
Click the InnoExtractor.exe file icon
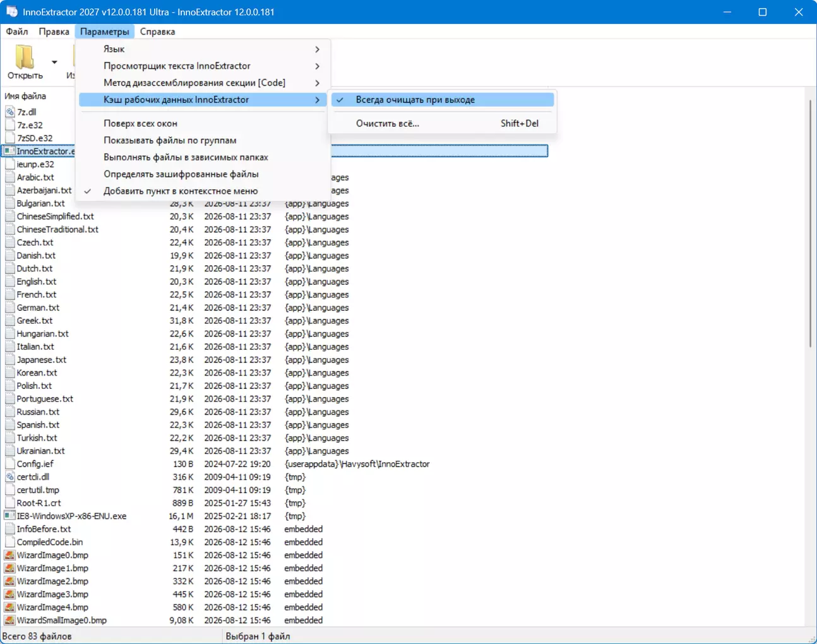(9, 151)
